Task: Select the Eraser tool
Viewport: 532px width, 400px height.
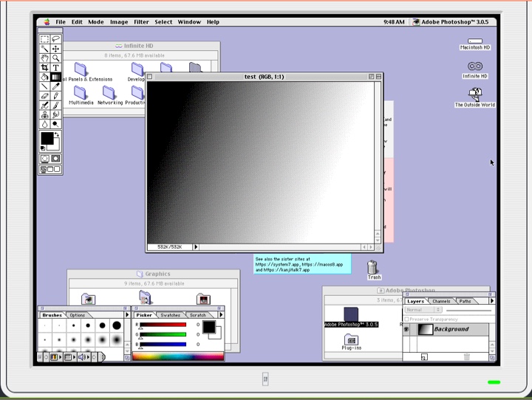Action: [44, 96]
